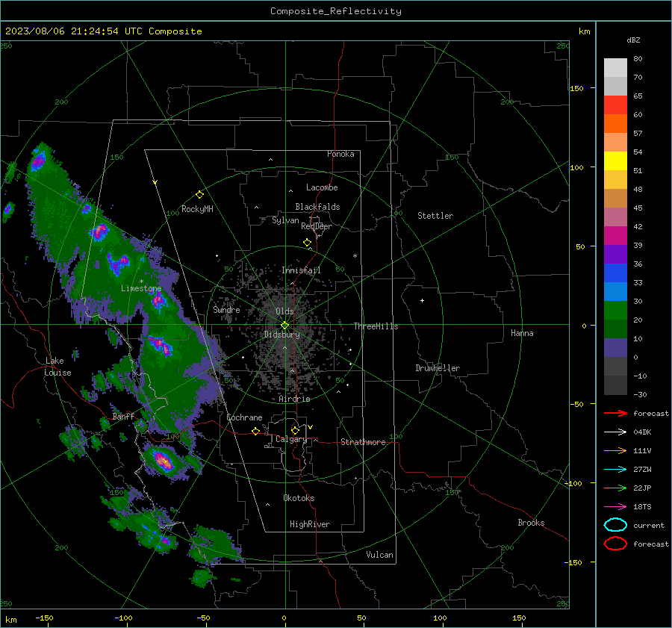The height and width of the screenshot is (628, 672).
Task: Click the green 22JP arrow icon
Action: [615, 488]
